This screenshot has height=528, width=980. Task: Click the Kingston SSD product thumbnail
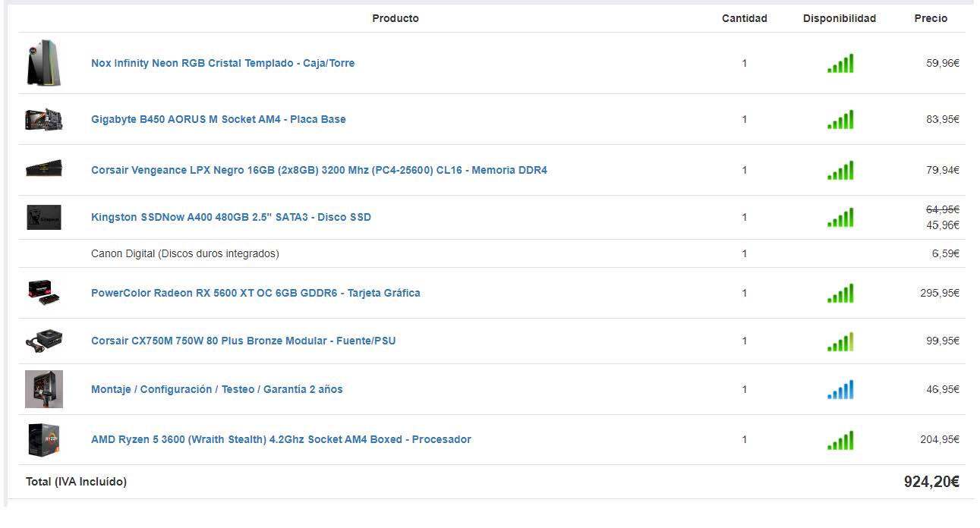(43, 217)
